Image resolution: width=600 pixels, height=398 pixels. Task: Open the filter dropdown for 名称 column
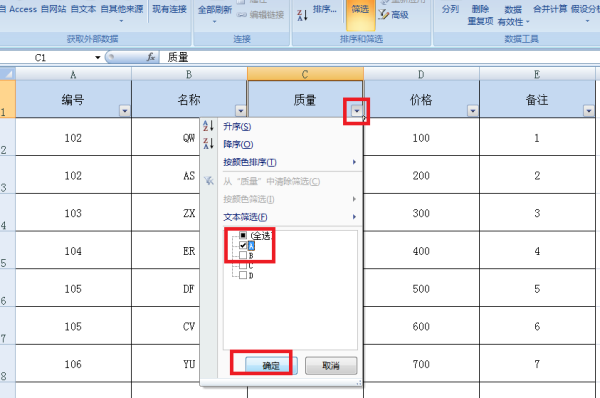[x=241, y=111]
